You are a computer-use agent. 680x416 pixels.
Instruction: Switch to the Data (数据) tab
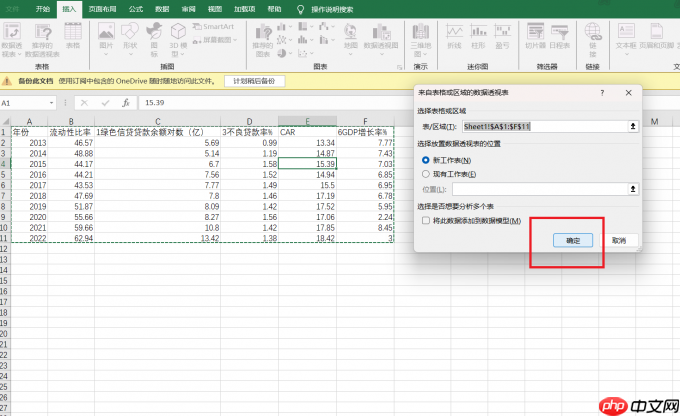[162, 9]
